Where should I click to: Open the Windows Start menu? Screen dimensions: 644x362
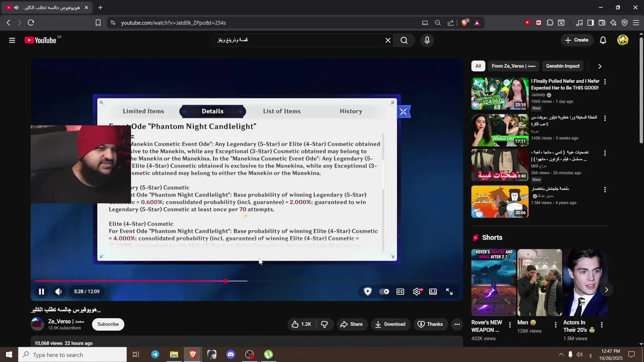click(x=9, y=354)
